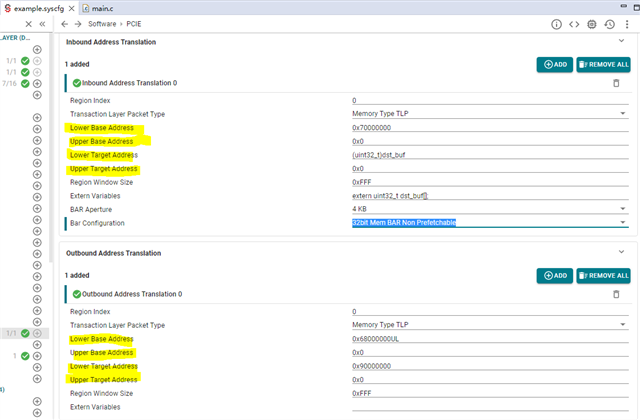Open the info icon in top toolbar
The height and width of the screenshot is (420, 640).
[x=558, y=23]
